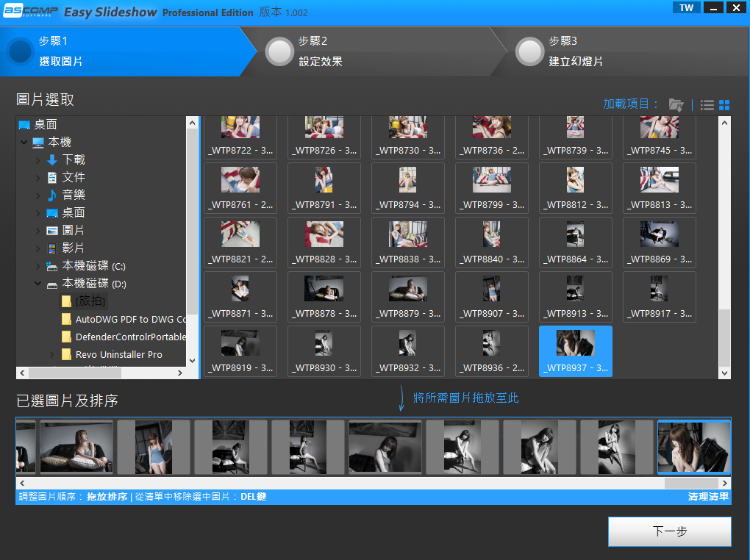Select thumbnail _WTP8761
750x560 pixels.
240,188
